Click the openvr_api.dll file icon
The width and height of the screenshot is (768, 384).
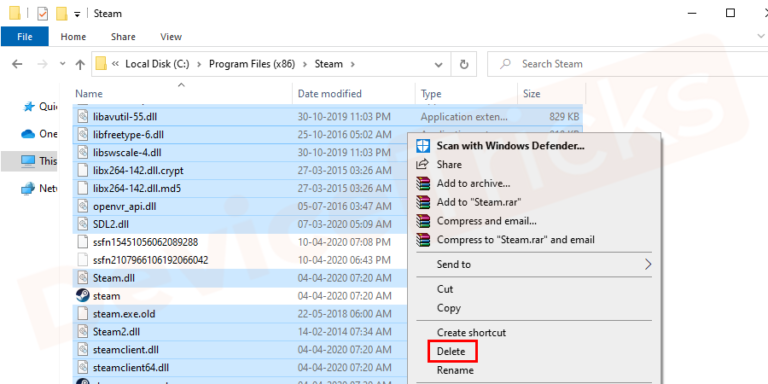pos(83,206)
